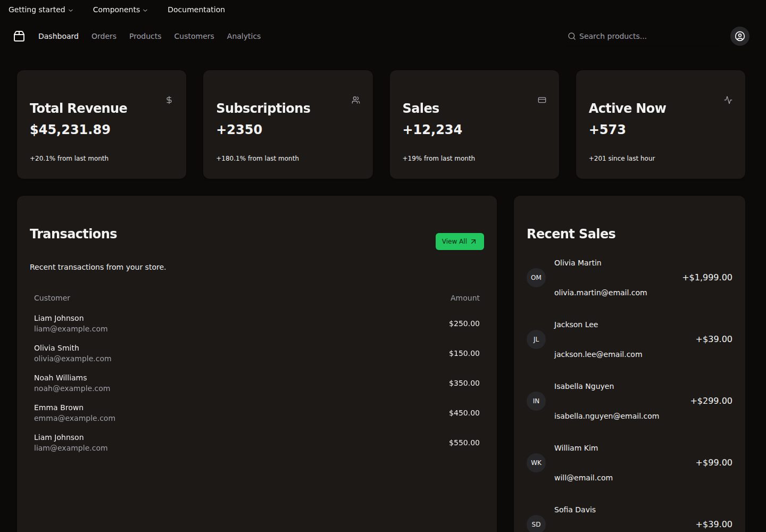Click the $350.00 amount
The image size is (766, 532).
click(x=464, y=383)
